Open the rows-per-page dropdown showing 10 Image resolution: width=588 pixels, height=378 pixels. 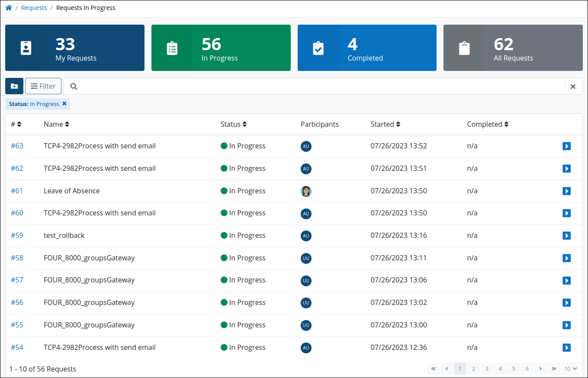pos(570,368)
